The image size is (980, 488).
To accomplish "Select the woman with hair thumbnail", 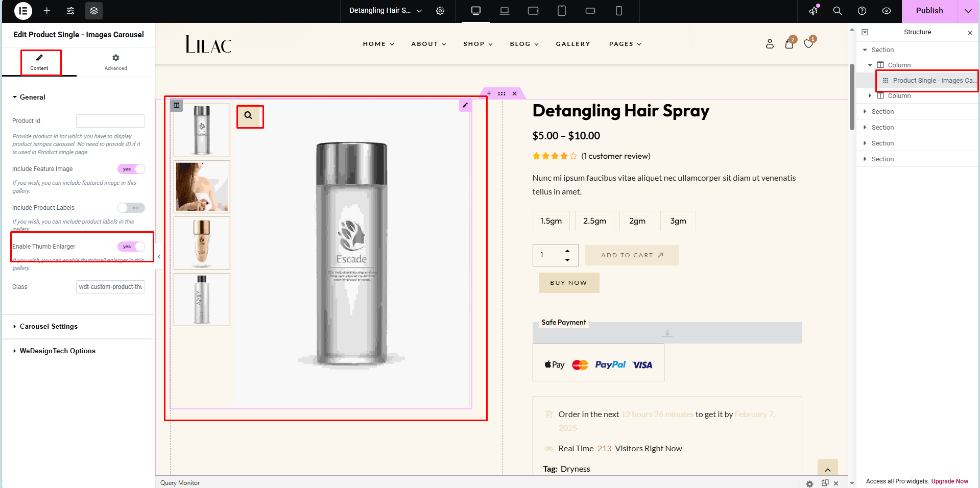I will 202,187.
